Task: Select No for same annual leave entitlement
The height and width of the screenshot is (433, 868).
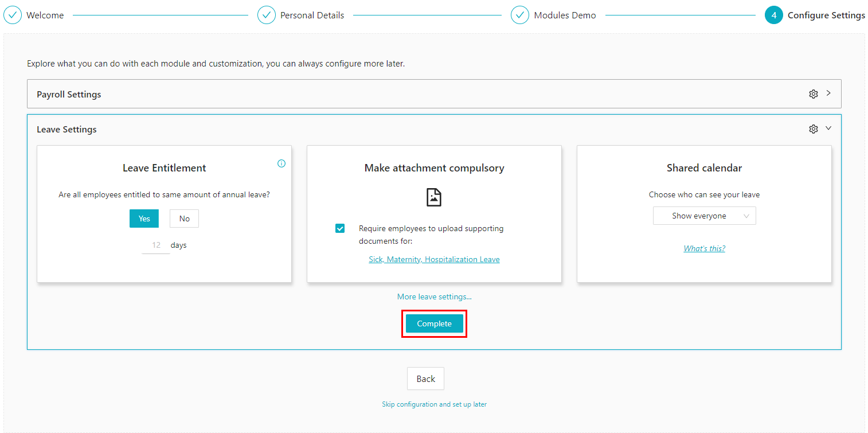Action: point(184,219)
